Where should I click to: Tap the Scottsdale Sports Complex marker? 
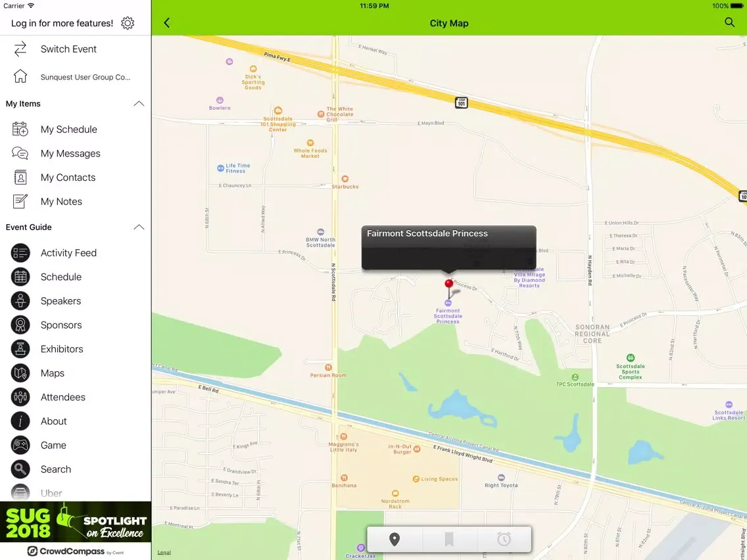tap(630, 358)
